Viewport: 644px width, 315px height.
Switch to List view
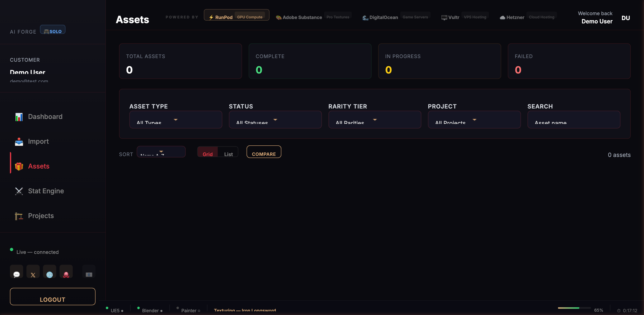pos(228,152)
